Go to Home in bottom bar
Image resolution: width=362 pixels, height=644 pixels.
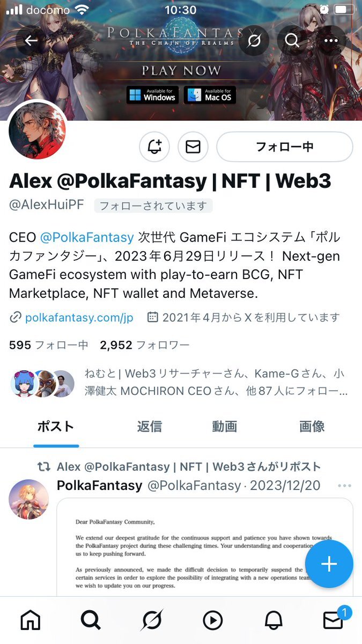pos(31,620)
